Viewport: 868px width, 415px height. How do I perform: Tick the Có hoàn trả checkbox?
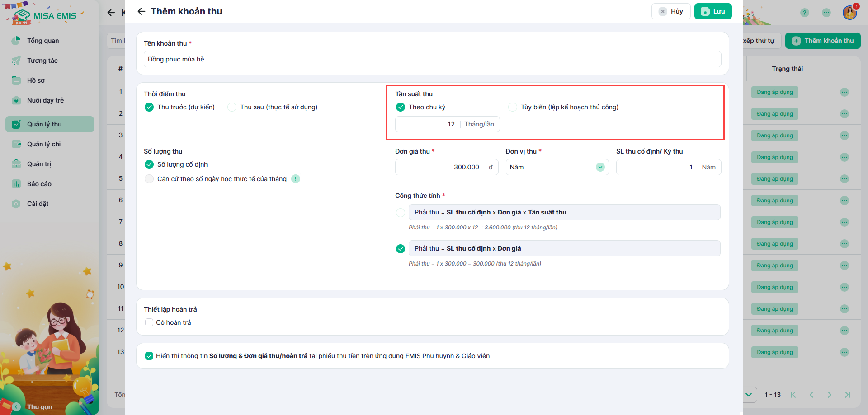click(x=149, y=322)
